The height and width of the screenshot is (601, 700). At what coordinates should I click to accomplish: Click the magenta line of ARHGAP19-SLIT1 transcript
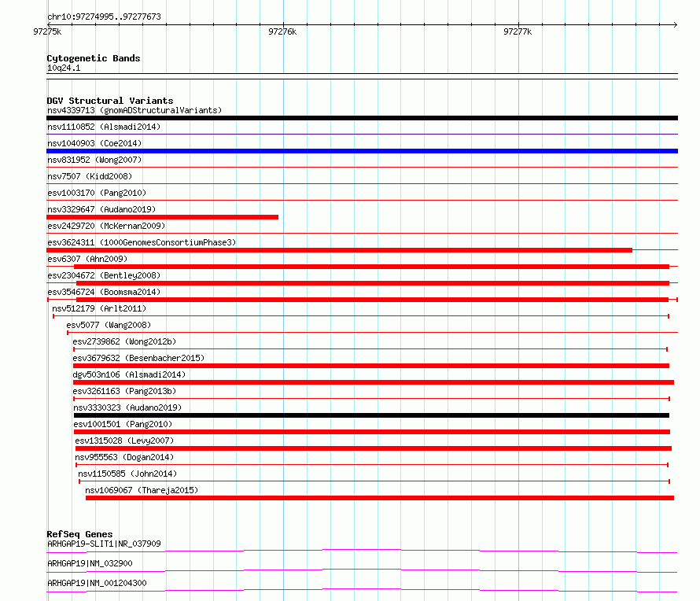pos(362,550)
